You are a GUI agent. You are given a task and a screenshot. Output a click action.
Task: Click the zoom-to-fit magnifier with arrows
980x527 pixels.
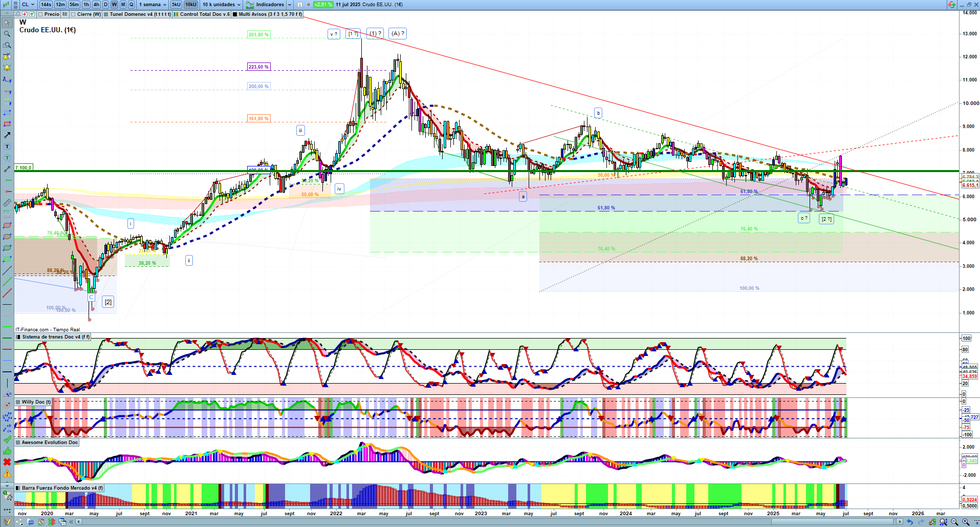point(943,522)
